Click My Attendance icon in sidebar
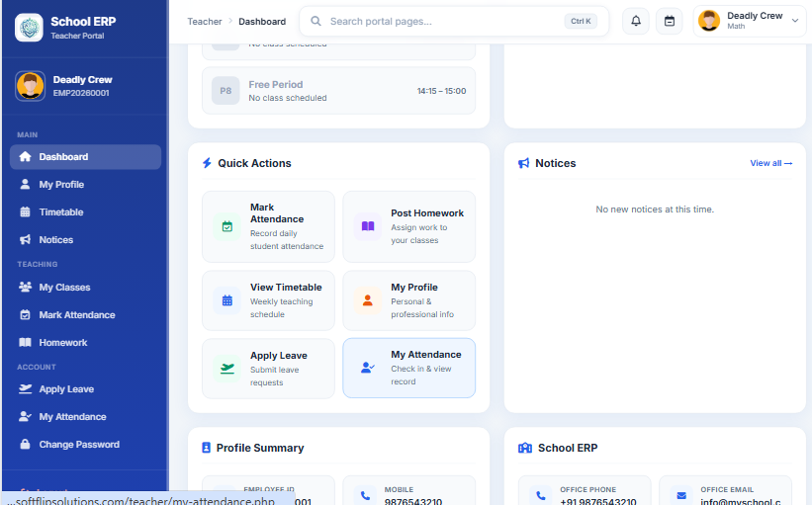The image size is (812, 505). [x=25, y=416]
